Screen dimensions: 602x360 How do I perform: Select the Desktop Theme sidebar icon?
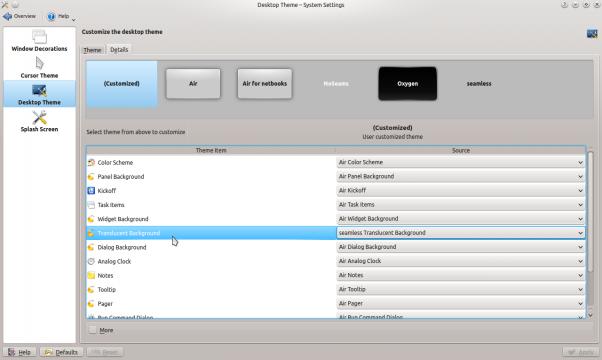39,91
